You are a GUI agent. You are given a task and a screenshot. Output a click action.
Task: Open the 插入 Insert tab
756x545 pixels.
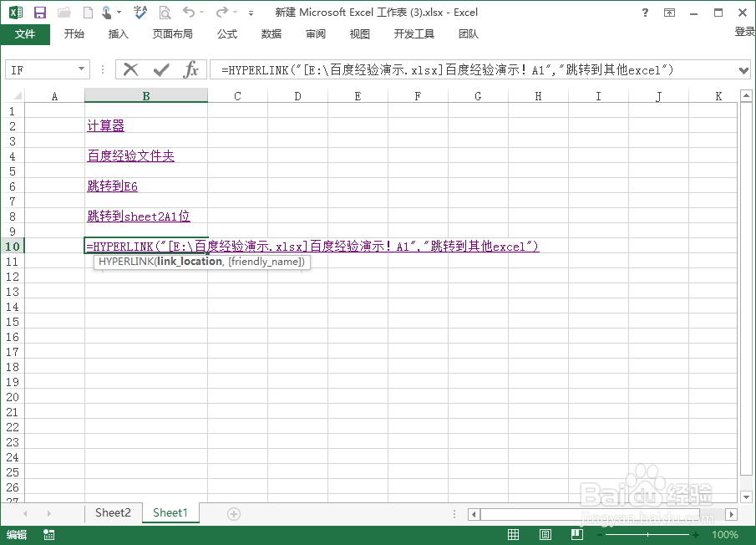coord(118,33)
